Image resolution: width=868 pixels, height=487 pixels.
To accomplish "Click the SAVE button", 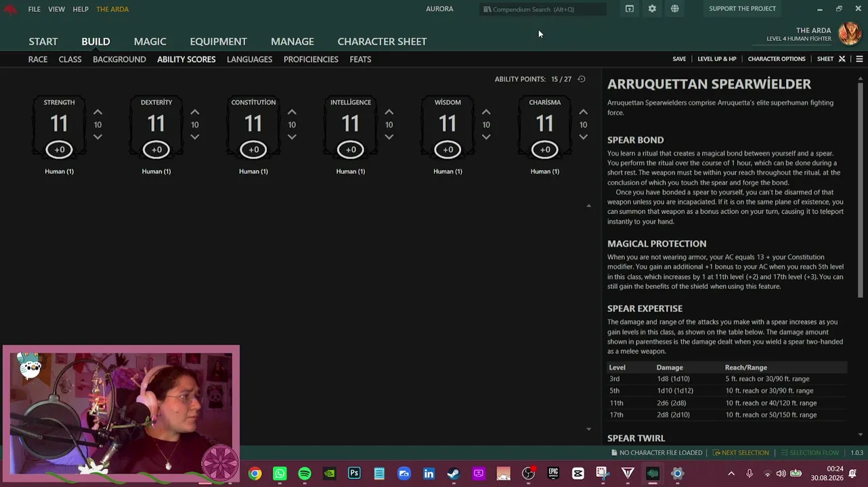I will (x=679, y=59).
